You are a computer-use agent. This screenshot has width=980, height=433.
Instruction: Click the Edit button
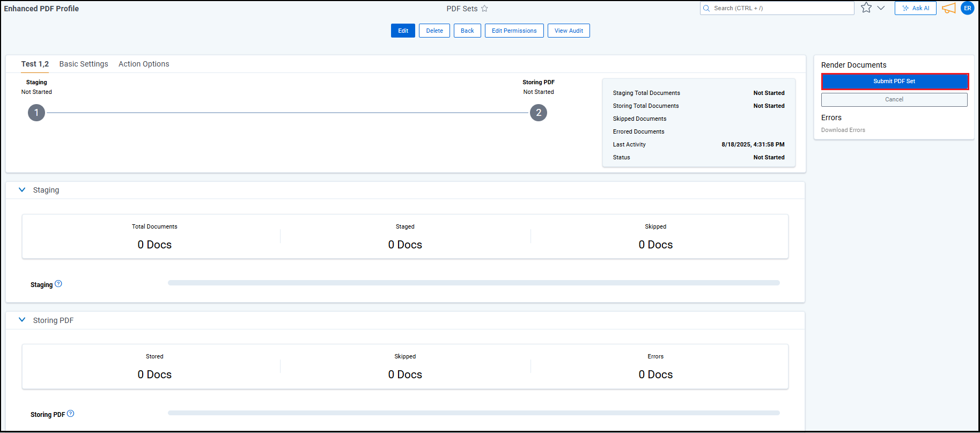point(403,31)
